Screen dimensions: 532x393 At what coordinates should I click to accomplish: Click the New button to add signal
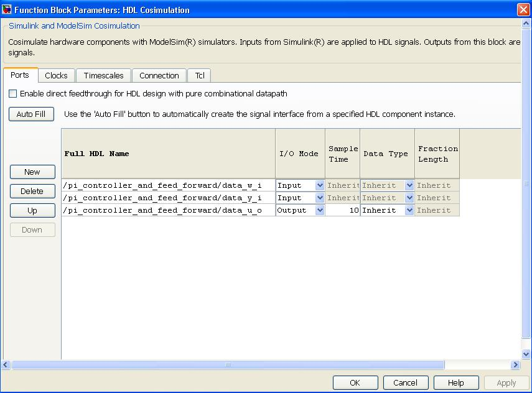[x=32, y=172]
